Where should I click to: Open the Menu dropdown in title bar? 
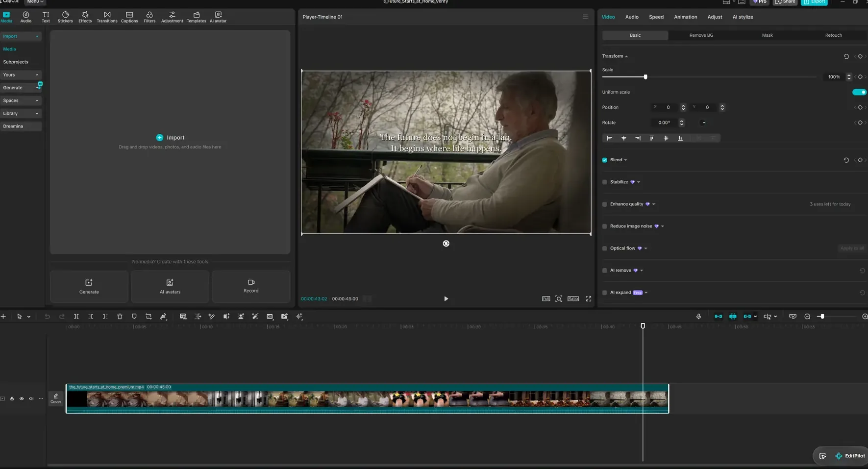coord(35,2)
